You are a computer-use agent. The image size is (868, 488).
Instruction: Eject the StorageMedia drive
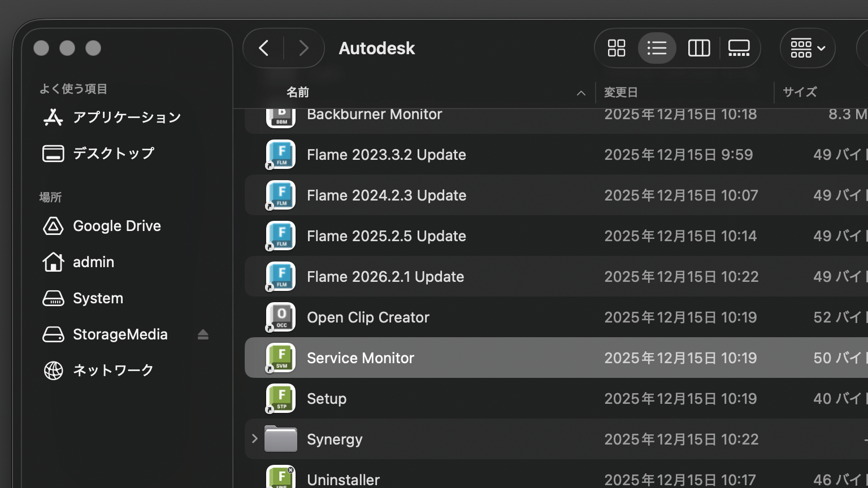(203, 334)
